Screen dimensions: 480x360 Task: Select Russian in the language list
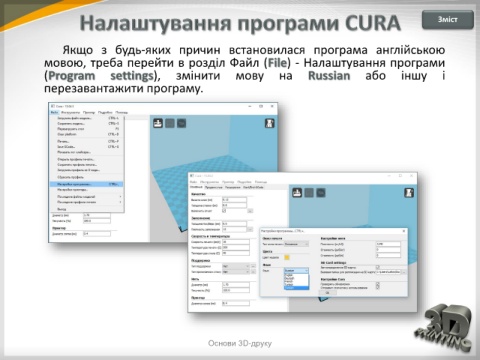(296, 288)
